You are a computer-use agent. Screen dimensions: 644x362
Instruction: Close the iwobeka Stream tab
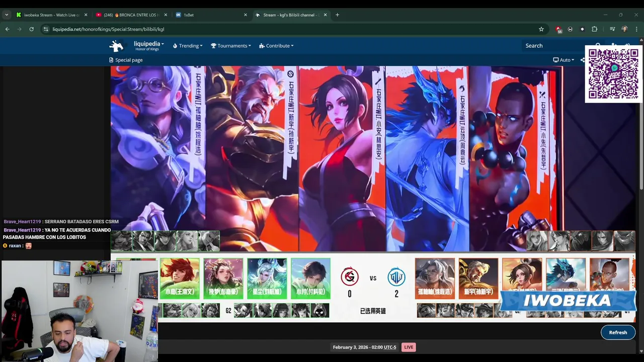(x=86, y=15)
